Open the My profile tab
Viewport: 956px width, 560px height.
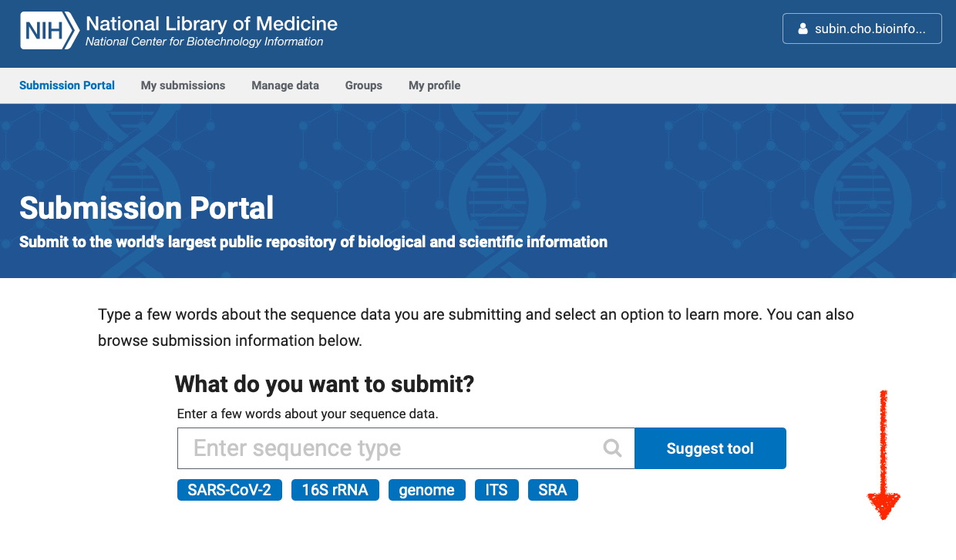point(434,86)
